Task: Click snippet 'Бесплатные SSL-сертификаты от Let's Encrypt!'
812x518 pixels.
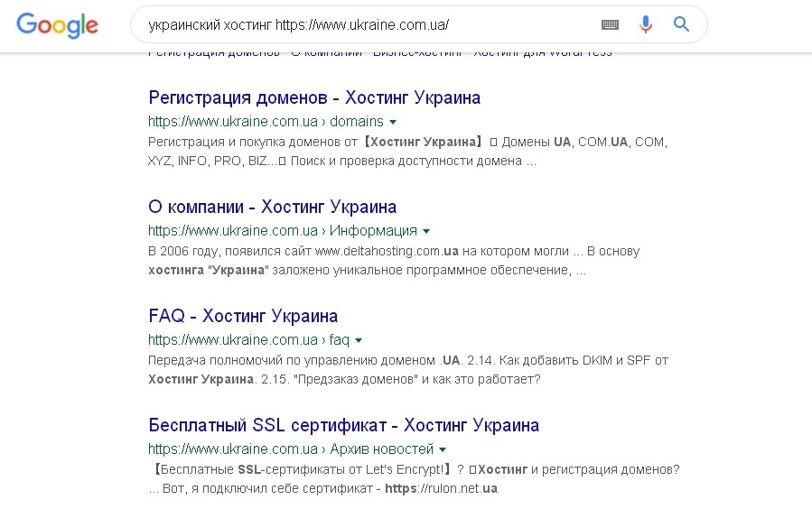Action: click(303, 469)
